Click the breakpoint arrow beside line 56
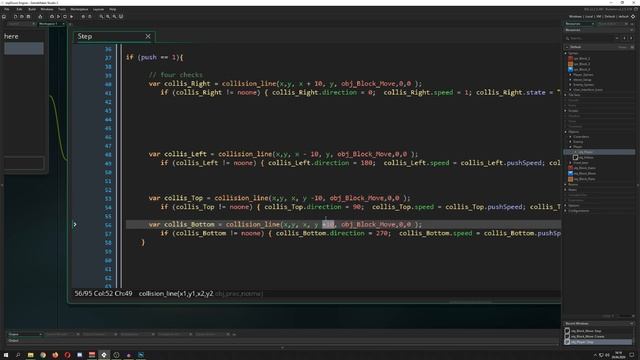The height and width of the screenshot is (360, 640). [x=75, y=224]
